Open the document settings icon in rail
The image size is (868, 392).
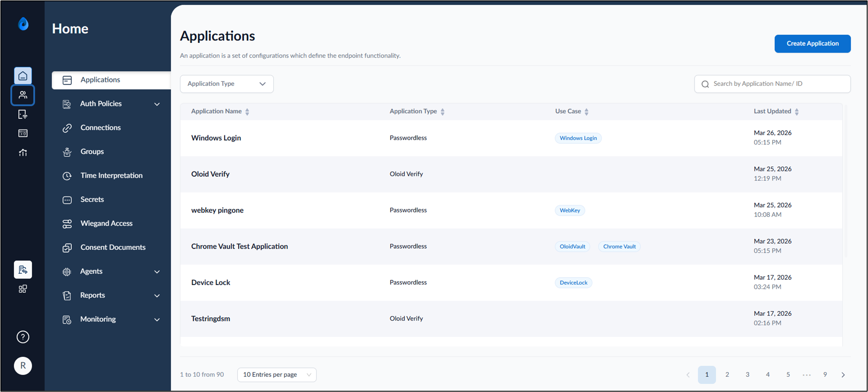click(23, 270)
